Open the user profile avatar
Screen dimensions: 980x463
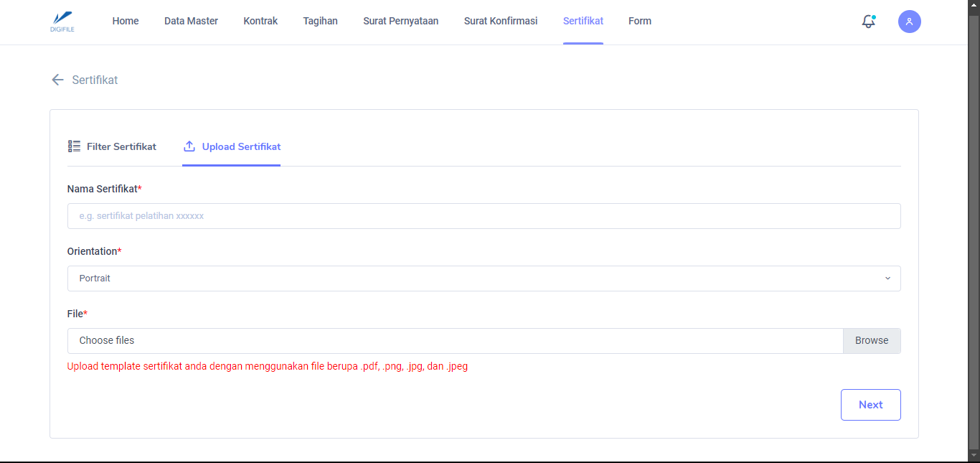909,22
